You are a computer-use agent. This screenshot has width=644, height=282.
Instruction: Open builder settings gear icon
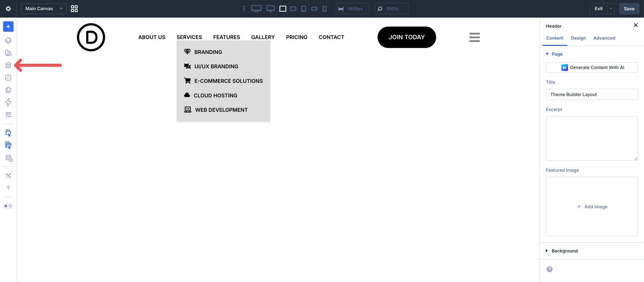pos(8,9)
